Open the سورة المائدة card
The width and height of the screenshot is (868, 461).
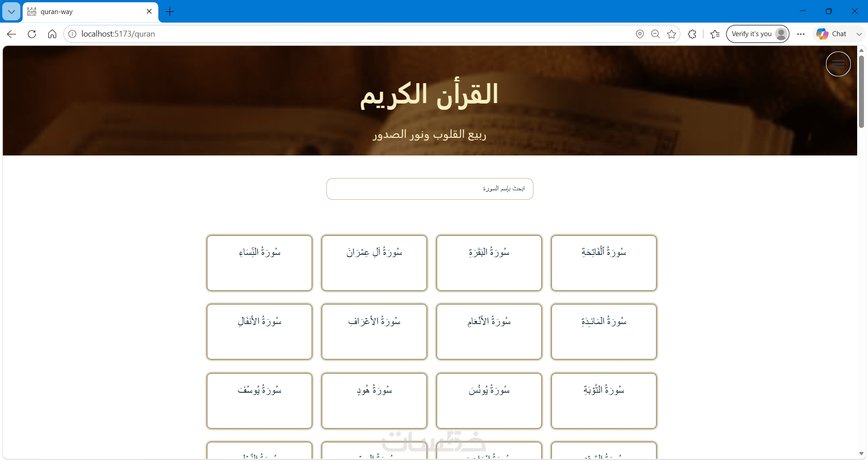point(604,332)
